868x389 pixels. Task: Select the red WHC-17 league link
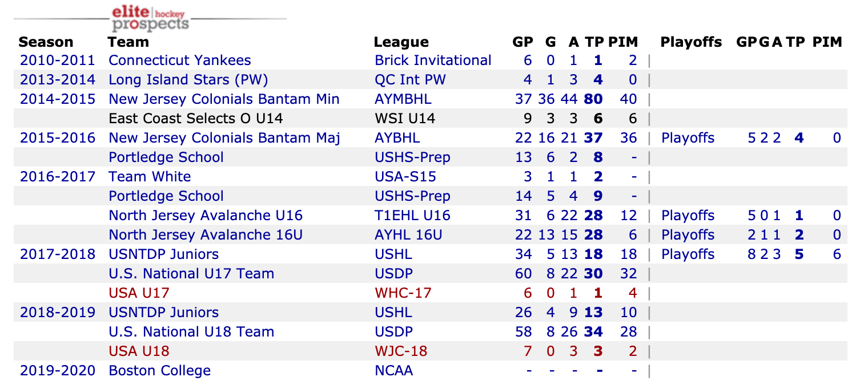403,293
